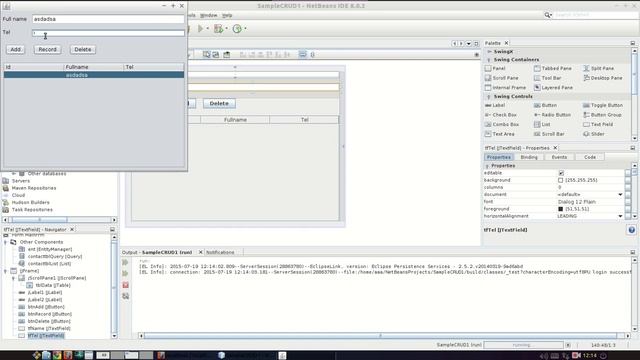Pick Radio Button palette component
This screenshot has height=360, width=640.
click(x=552, y=115)
